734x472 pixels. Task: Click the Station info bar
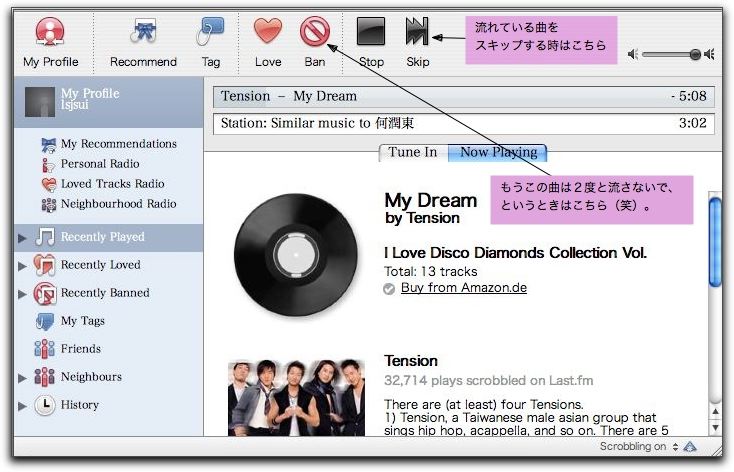click(x=463, y=124)
